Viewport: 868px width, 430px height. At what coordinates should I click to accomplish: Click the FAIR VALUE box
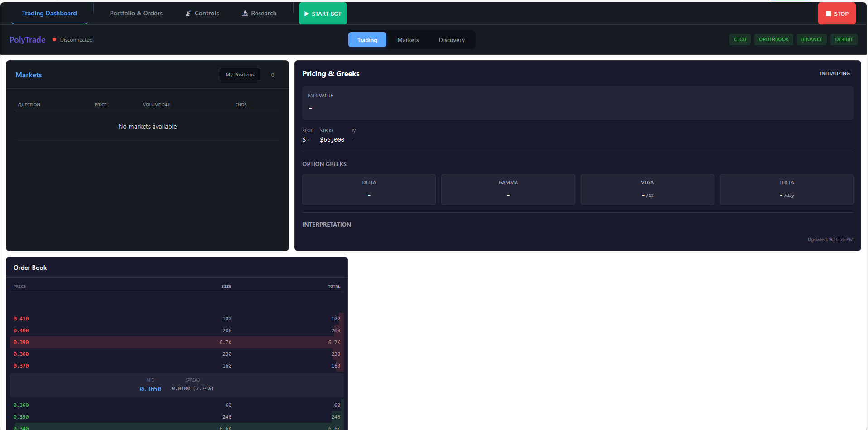[578, 103]
